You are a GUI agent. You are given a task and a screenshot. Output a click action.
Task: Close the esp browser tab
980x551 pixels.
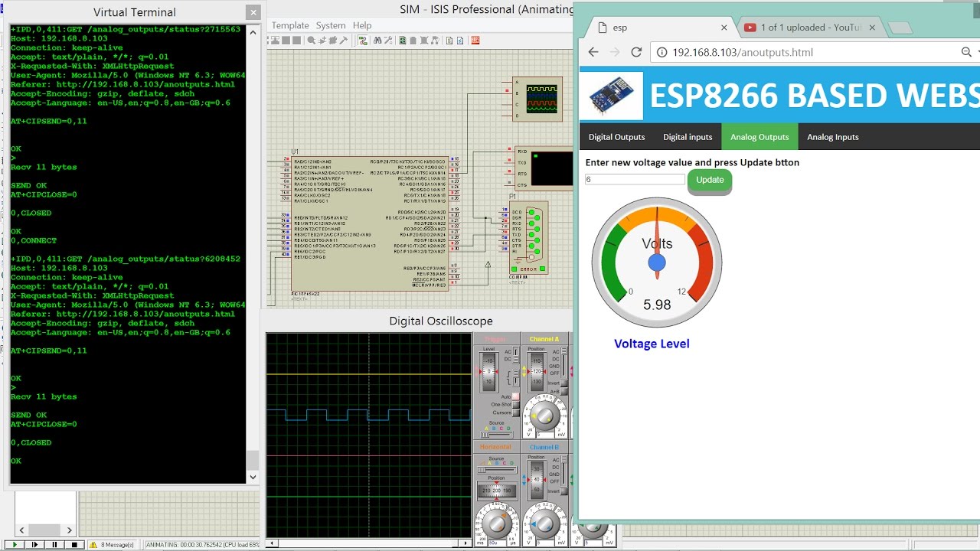pyautogui.click(x=724, y=28)
